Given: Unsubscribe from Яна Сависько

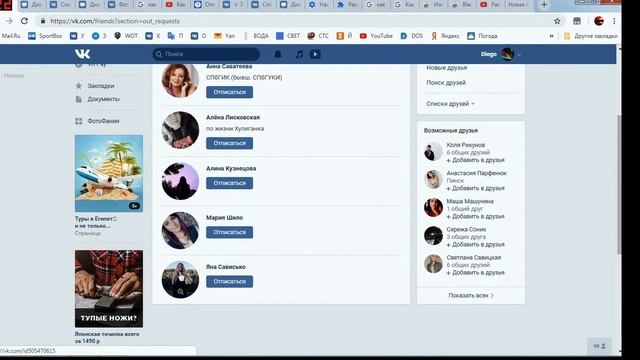Looking at the screenshot, I should point(229,282).
